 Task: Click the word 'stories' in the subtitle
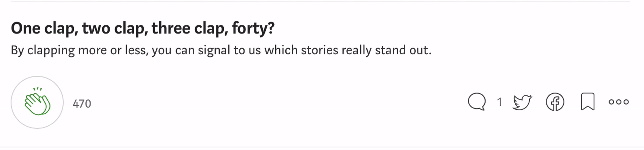pyautogui.click(x=319, y=50)
